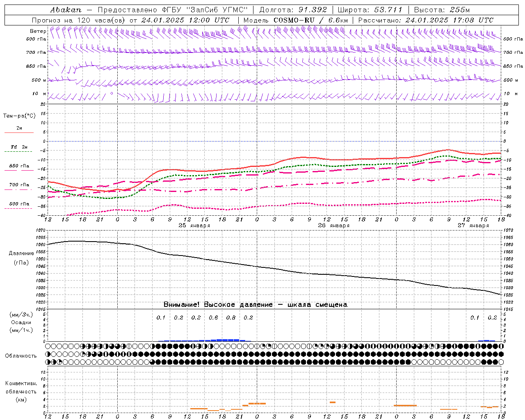The image size is (525, 420).
Task: Click the "26 января" date label
Action: coord(334,226)
